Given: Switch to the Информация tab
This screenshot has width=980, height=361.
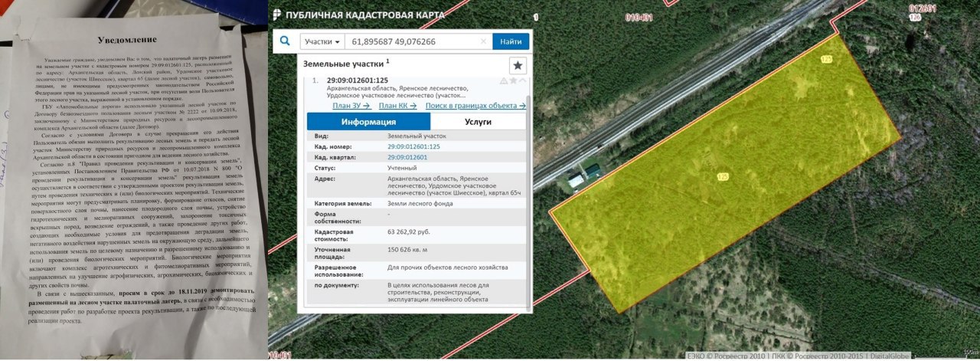Looking at the screenshot, I should click(x=368, y=121).
